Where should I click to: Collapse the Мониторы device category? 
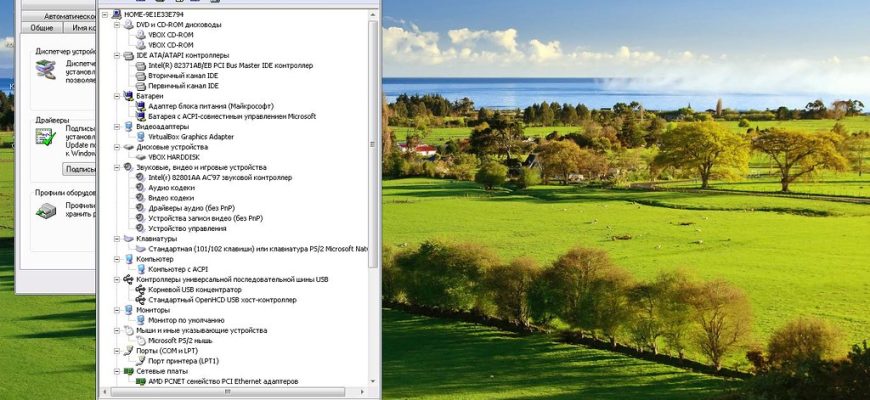[116, 310]
